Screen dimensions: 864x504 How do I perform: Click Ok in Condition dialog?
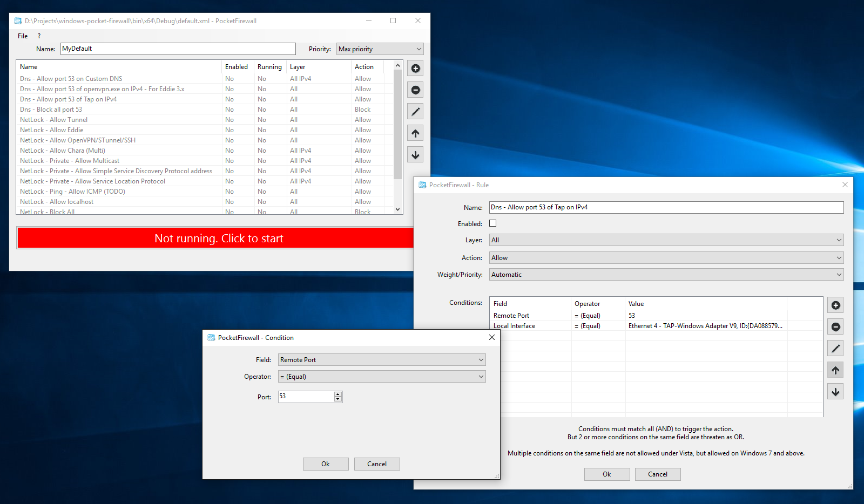(326, 464)
